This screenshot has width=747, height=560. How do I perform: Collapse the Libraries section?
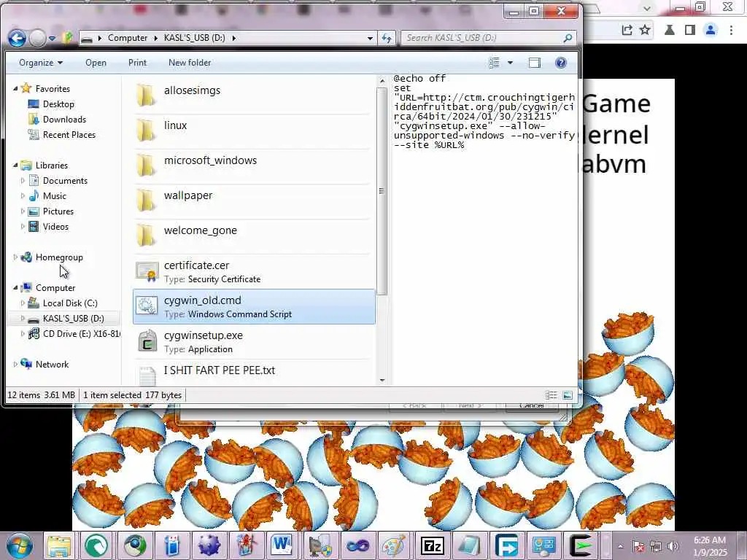coord(15,166)
